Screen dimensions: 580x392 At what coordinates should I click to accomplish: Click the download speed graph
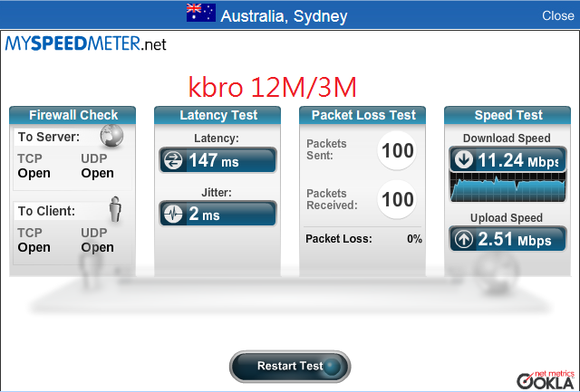[x=507, y=187]
